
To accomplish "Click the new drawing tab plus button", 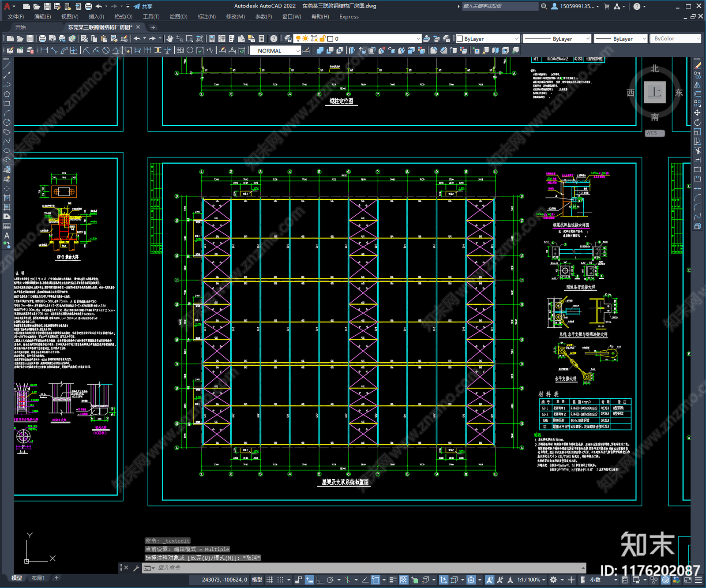I will pyautogui.click(x=153, y=27).
